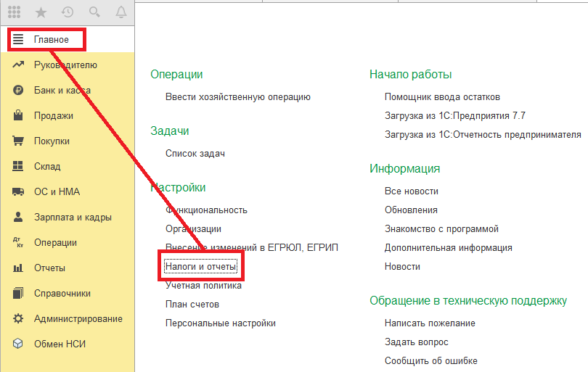Open Зарплата и кадры section
Image resolution: width=588 pixels, height=372 pixels.
[73, 218]
